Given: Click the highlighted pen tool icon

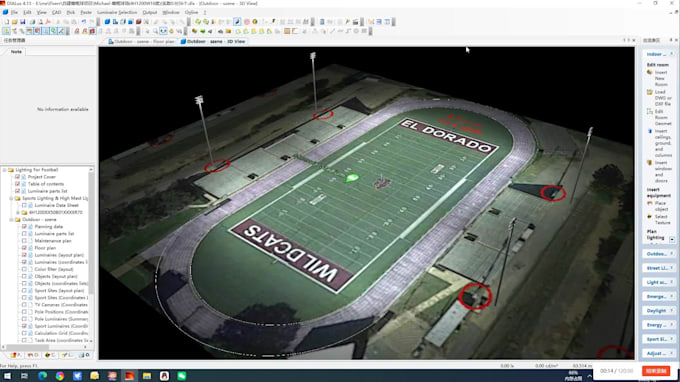Looking at the screenshot, I should tap(237, 22).
